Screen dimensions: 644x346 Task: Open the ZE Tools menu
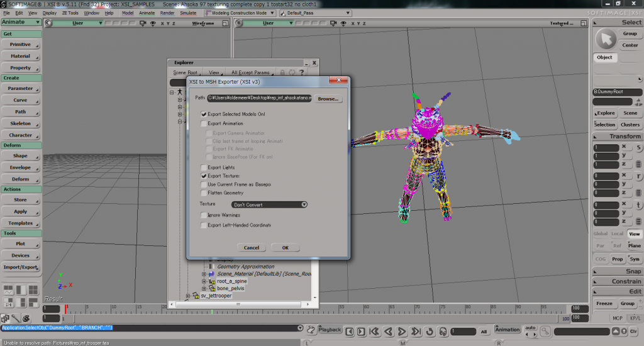[x=70, y=13]
